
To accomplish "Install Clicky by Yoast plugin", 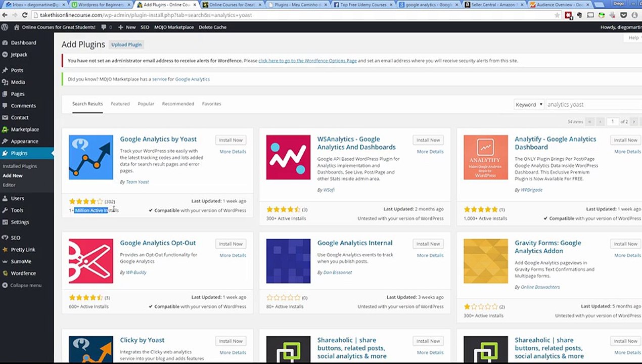I will coord(231,341).
